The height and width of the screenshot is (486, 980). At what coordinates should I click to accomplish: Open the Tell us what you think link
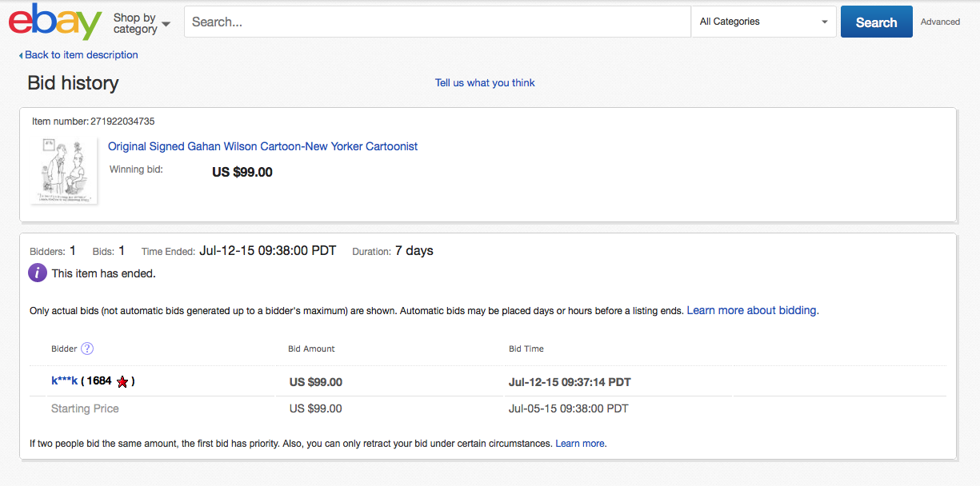[x=485, y=82]
